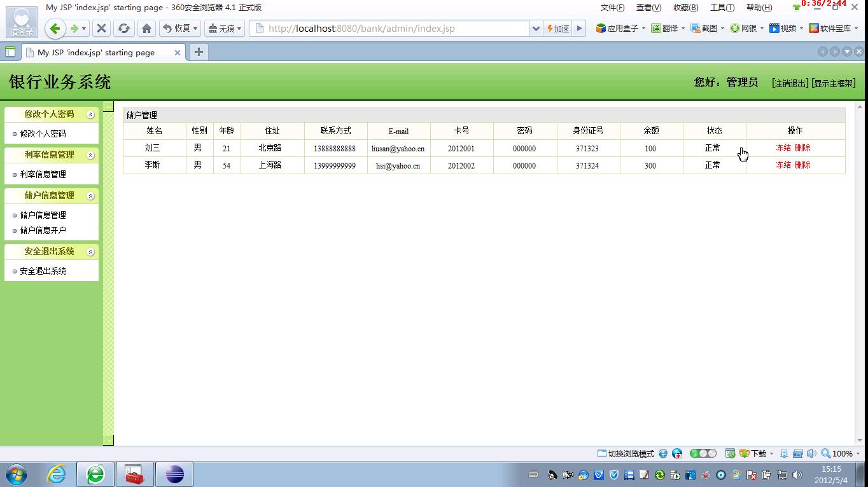Screen dimensions: 868x487
Task: Open the 视频 video toolbar item
Action: pyautogui.click(x=786, y=28)
